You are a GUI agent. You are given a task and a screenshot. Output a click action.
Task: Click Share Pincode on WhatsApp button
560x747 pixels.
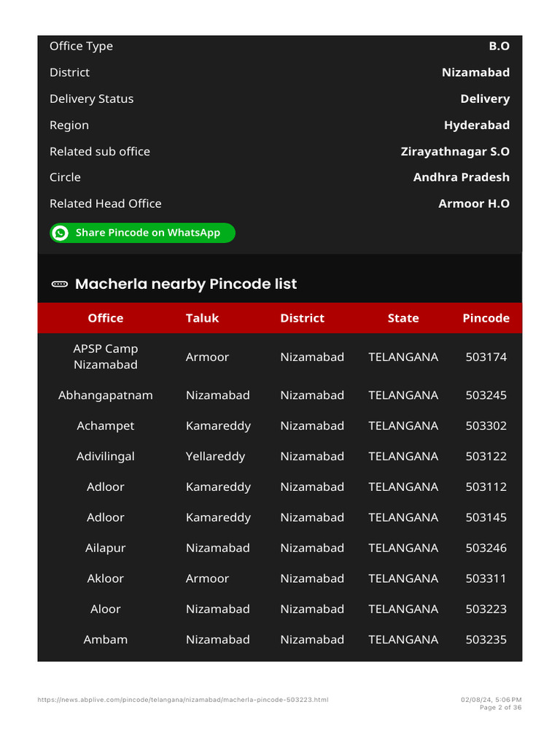pos(143,233)
